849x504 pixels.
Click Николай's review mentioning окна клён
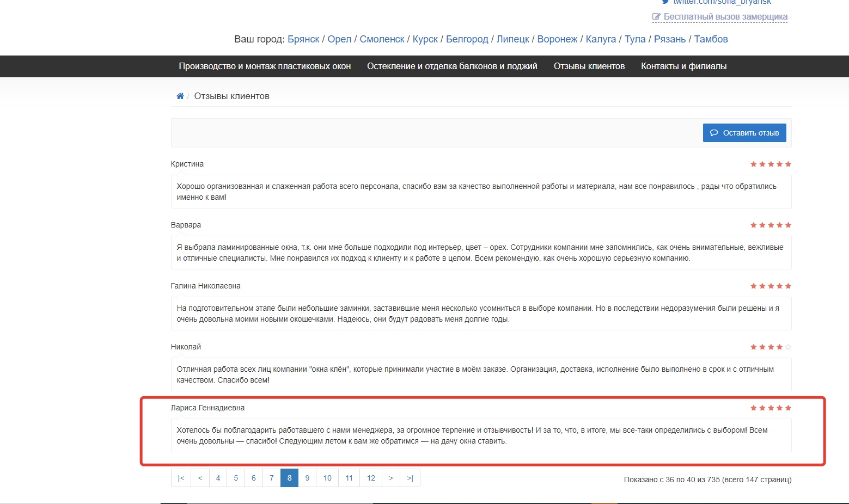point(481,374)
